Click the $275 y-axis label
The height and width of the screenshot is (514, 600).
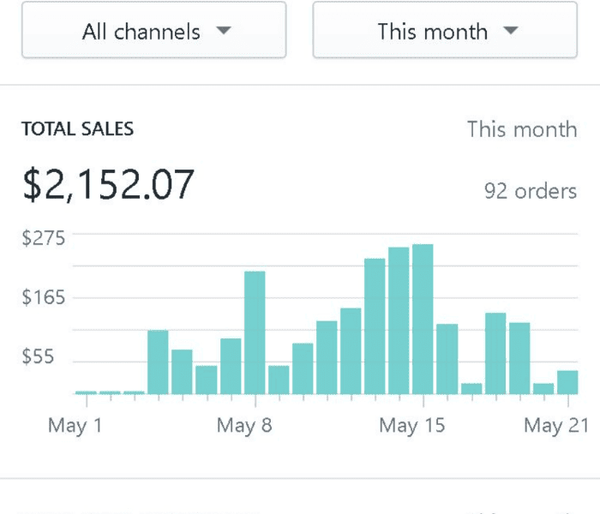[42, 238]
